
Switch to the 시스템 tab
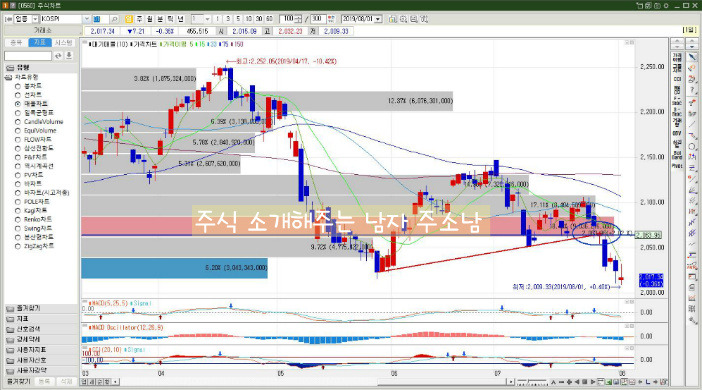tap(64, 43)
